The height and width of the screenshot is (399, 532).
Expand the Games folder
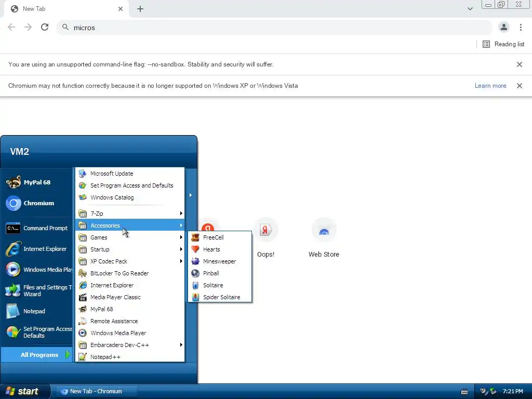(130, 237)
